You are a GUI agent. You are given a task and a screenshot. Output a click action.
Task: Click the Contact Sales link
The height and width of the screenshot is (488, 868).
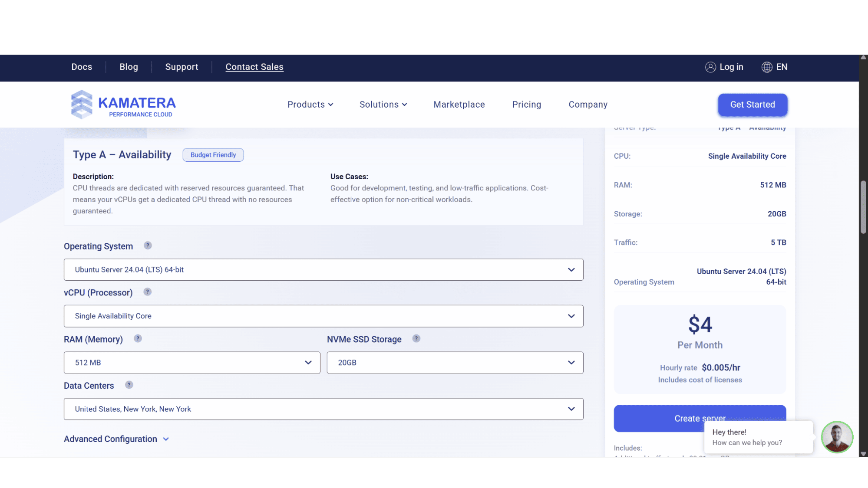click(254, 67)
